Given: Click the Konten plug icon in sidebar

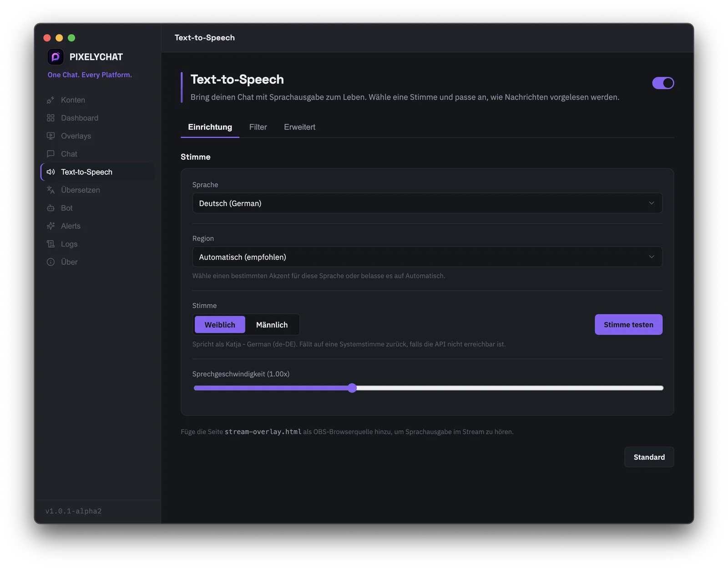Looking at the screenshot, I should tap(51, 100).
